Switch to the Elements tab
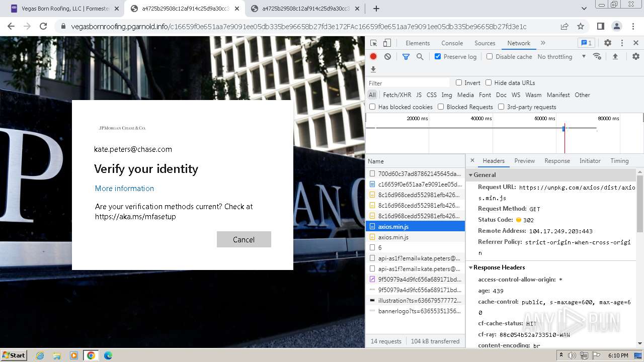644x362 pixels. [418, 43]
